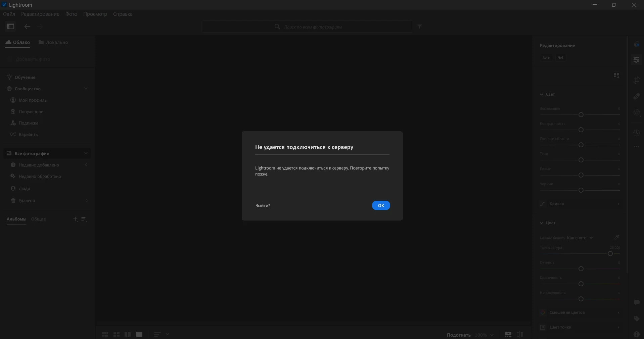644x339 pixels.
Task: Open the Просмотр menu
Action: pos(95,14)
